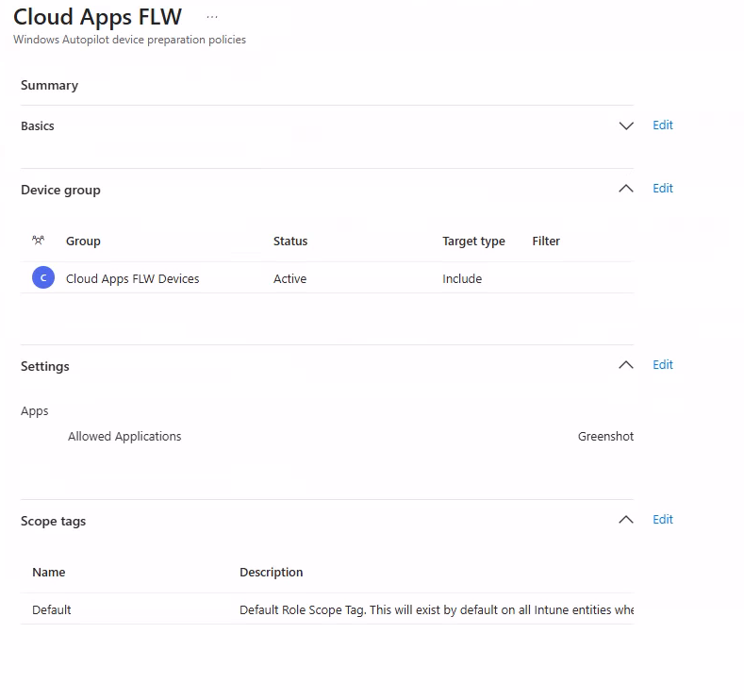The height and width of the screenshot is (700, 744).
Task: Click the Name column header in Scope tags
Action: pos(49,573)
